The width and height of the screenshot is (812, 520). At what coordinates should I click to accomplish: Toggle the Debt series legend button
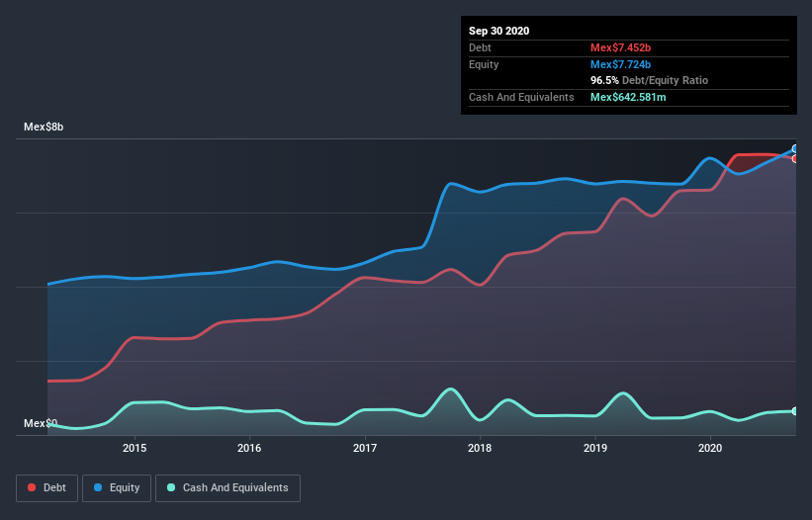46,488
